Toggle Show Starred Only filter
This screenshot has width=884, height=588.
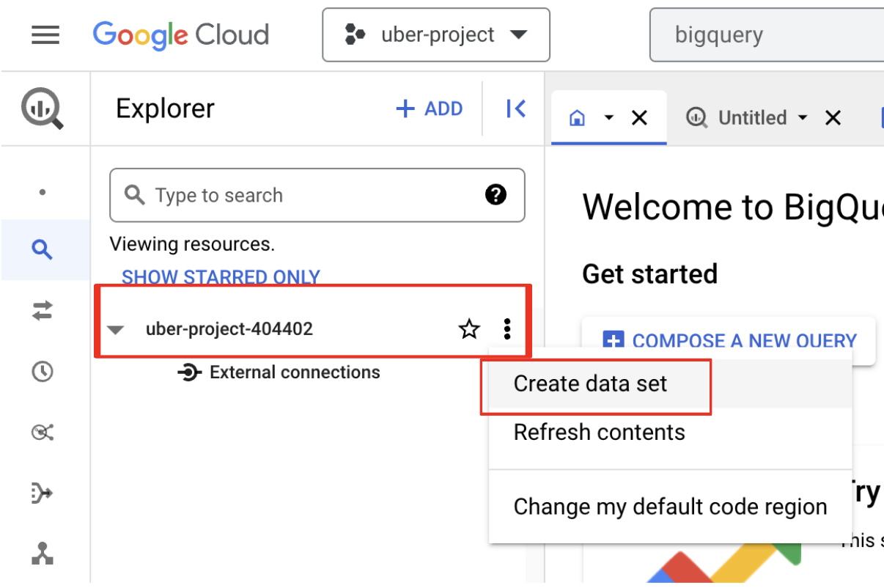click(221, 277)
